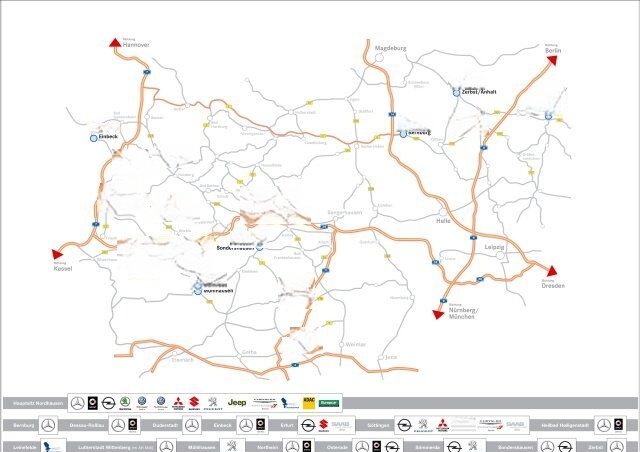
Task: Click the smart logo in Hauptsitz Nordhausen row
Action: click(x=93, y=403)
